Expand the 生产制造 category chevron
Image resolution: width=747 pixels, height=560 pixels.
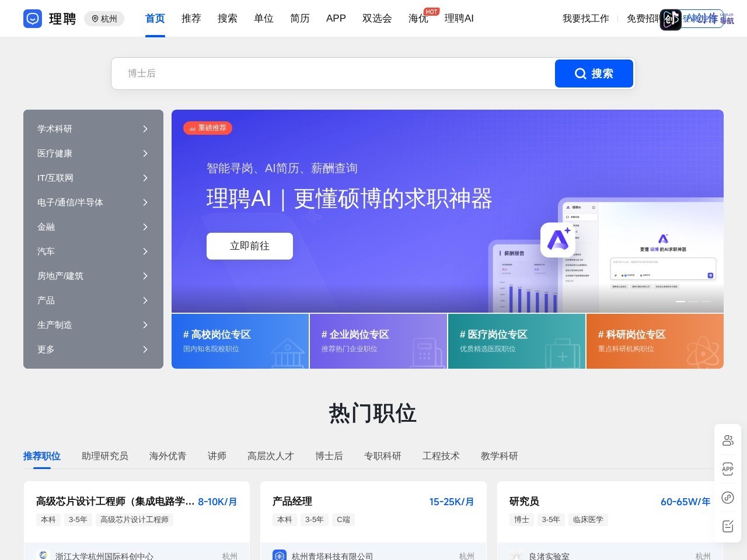(x=145, y=325)
